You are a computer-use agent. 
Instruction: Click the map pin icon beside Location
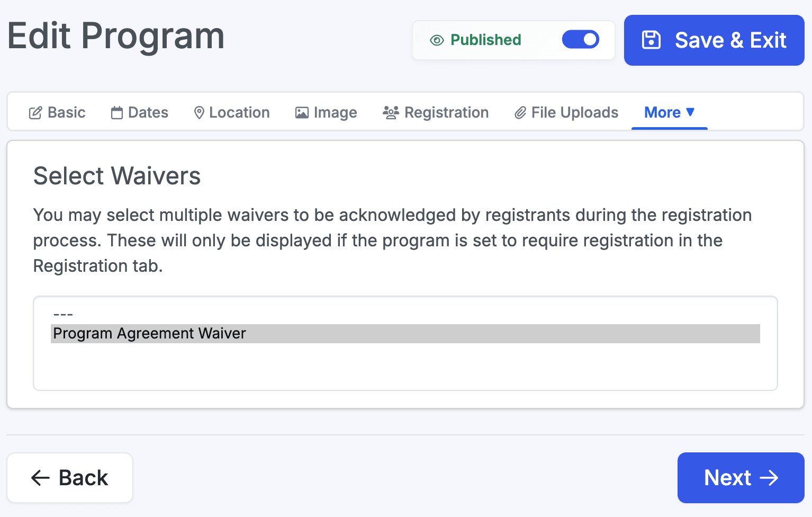pyautogui.click(x=199, y=112)
